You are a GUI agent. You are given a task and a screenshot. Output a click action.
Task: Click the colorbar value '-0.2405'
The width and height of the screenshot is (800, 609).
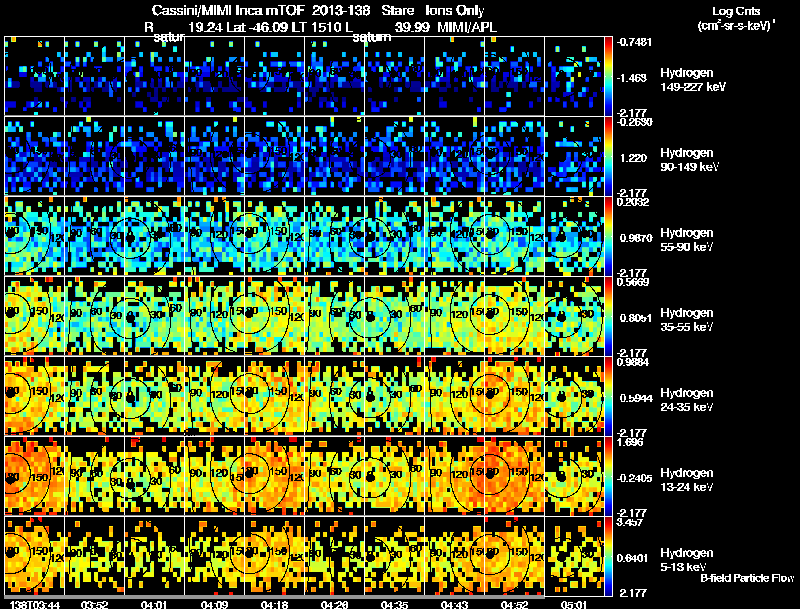coord(634,478)
